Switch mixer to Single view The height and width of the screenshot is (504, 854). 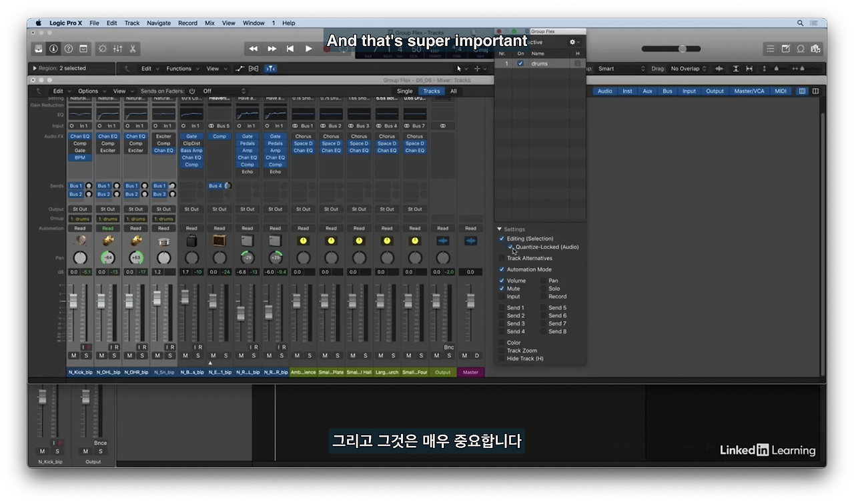(405, 91)
